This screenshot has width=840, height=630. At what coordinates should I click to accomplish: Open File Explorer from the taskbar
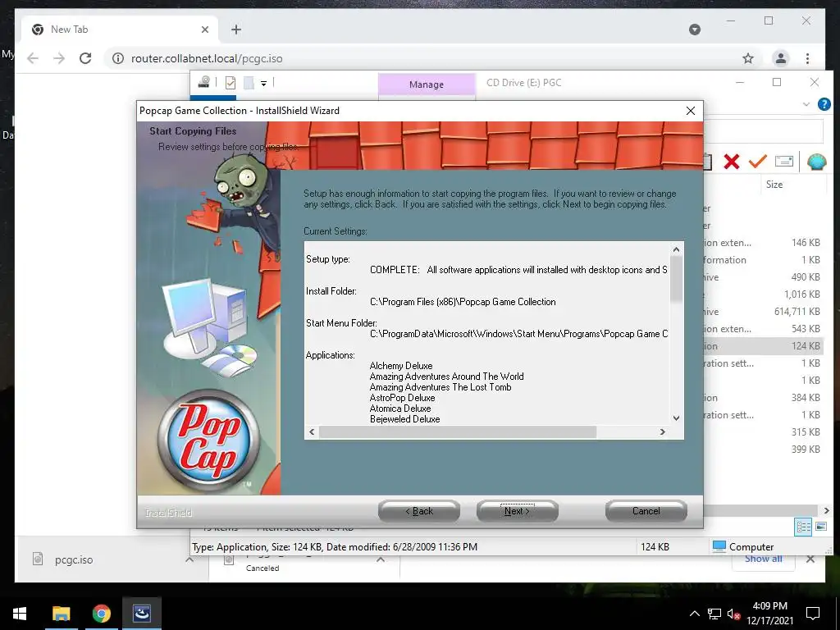61,614
